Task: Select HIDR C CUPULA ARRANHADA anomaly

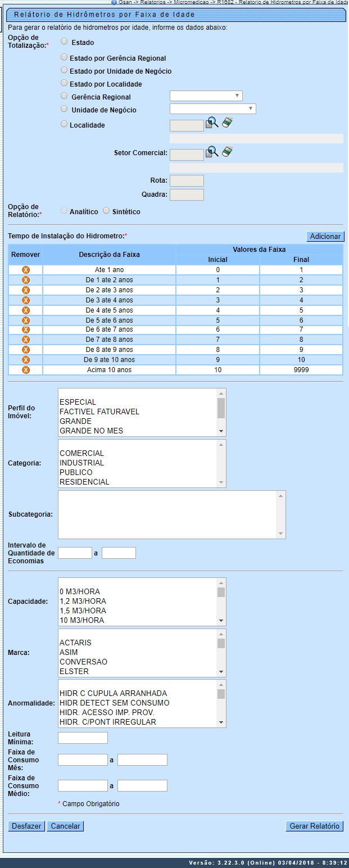Action: (x=138, y=693)
